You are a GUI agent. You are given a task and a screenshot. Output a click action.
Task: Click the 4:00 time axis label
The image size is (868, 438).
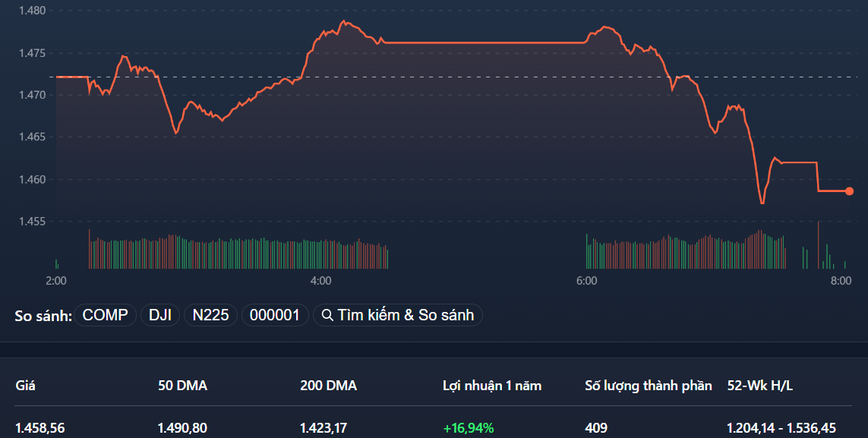pyautogui.click(x=320, y=281)
